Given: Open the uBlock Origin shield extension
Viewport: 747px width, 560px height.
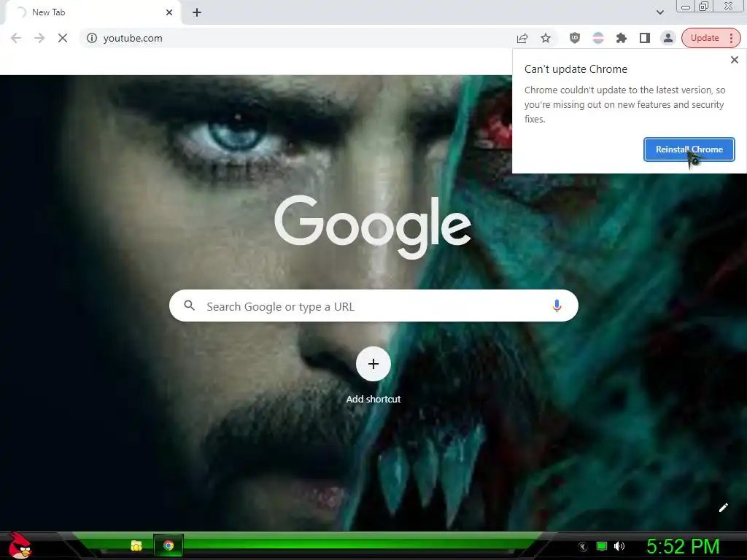Looking at the screenshot, I should point(575,38).
